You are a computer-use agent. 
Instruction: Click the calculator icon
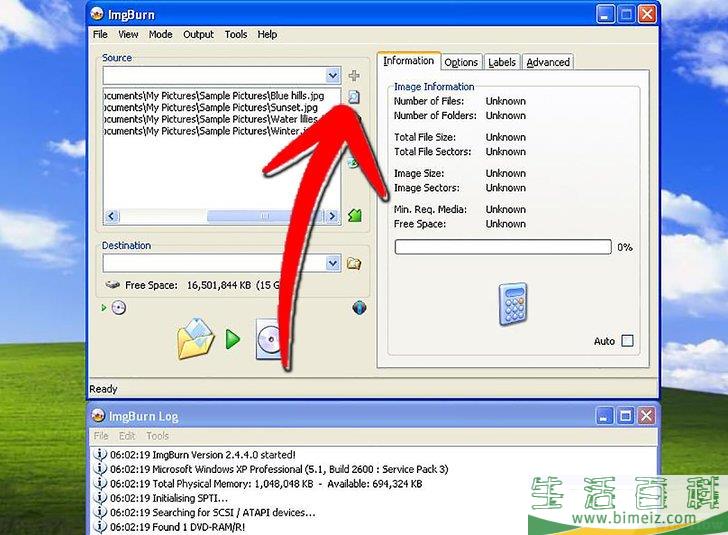[513, 304]
